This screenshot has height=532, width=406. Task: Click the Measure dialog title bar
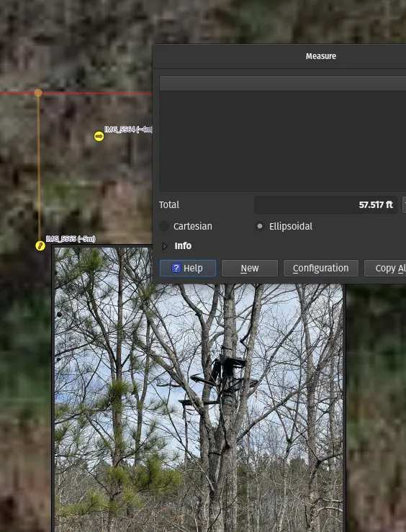[x=279, y=56]
